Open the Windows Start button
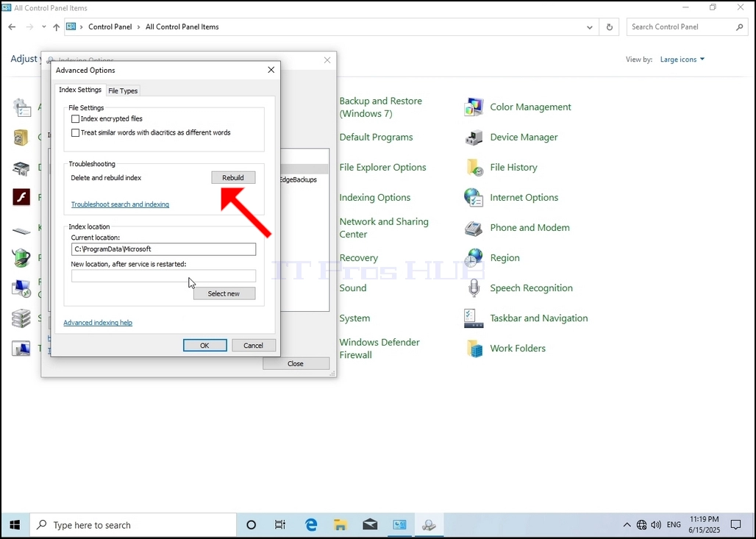This screenshot has width=756, height=539. pos(15,525)
